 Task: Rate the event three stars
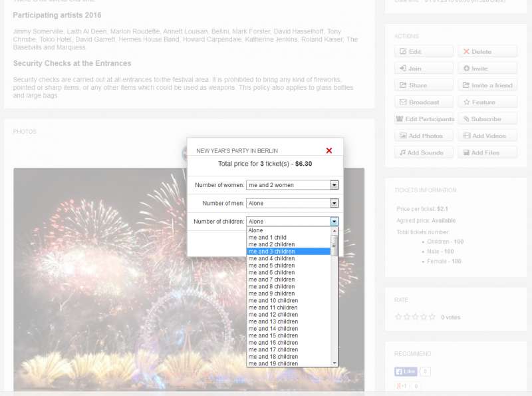coord(415,317)
